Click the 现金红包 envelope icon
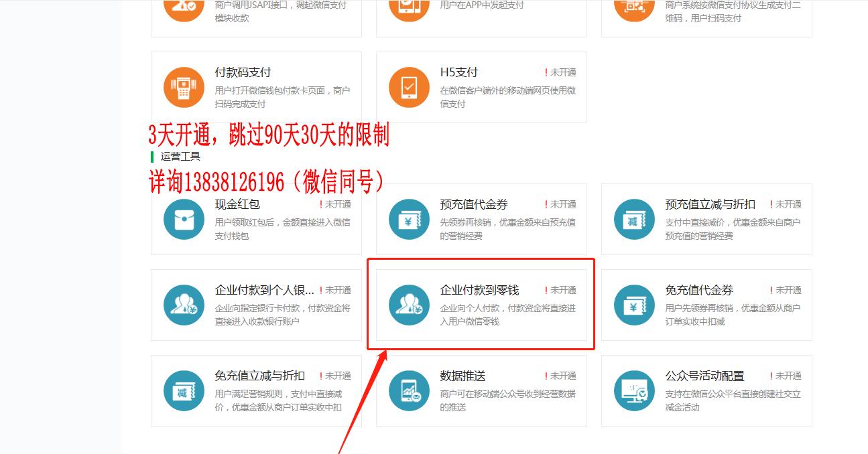868x454 pixels. 184,219
